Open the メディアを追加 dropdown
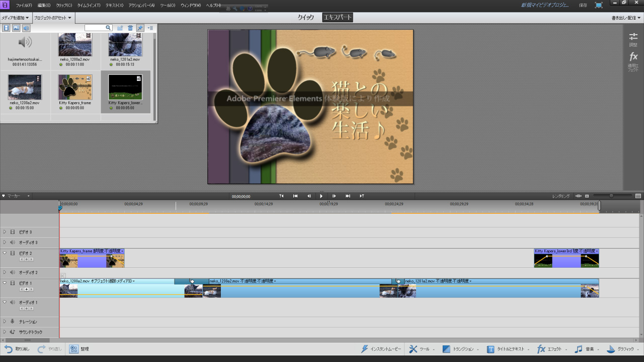644x362 pixels. pos(15,18)
